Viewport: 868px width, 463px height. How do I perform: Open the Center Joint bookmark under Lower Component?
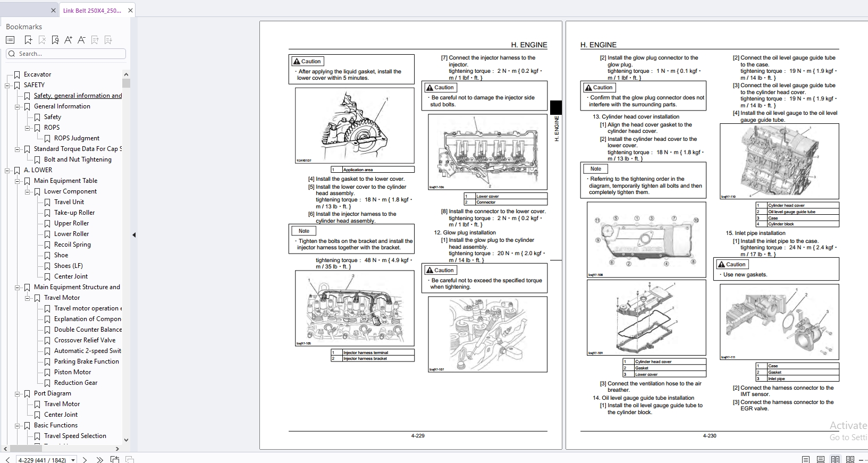71,276
